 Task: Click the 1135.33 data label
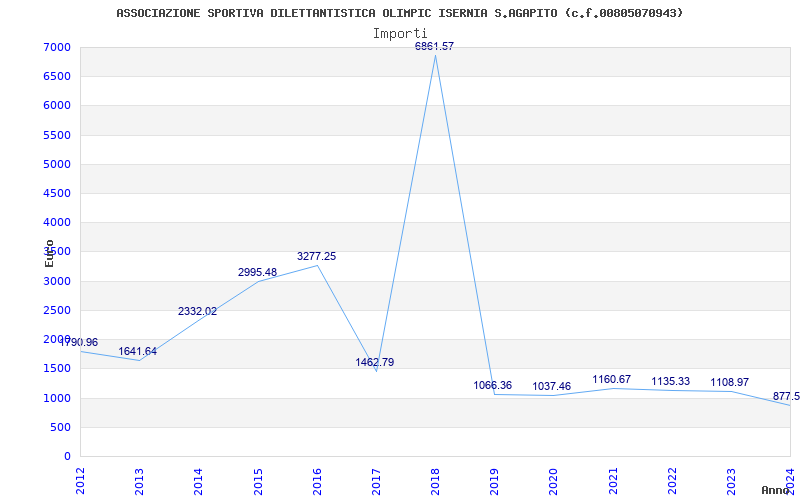(670, 381)
